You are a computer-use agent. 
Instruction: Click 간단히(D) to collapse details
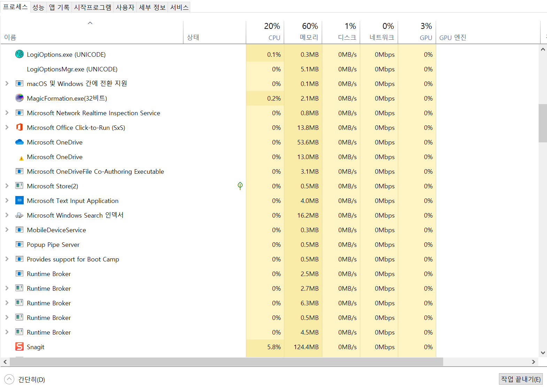pyautogui.click(x=24, y=379)
